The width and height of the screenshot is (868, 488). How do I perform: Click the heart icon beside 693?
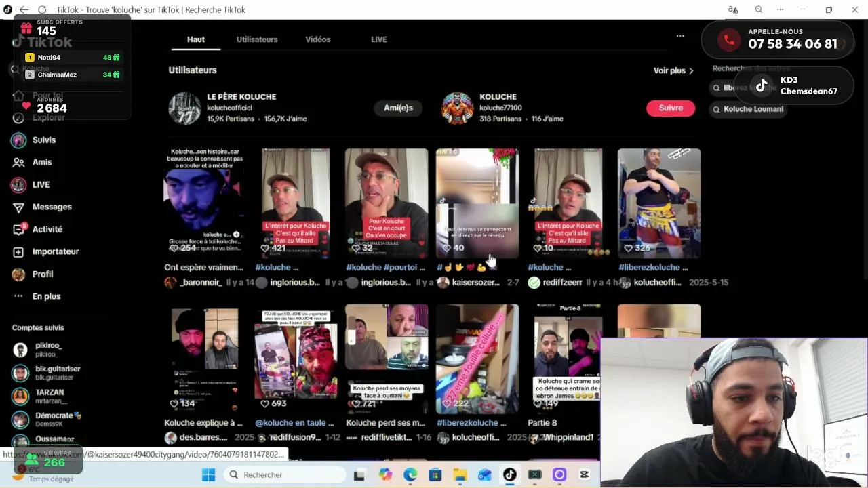coord(264,403)
